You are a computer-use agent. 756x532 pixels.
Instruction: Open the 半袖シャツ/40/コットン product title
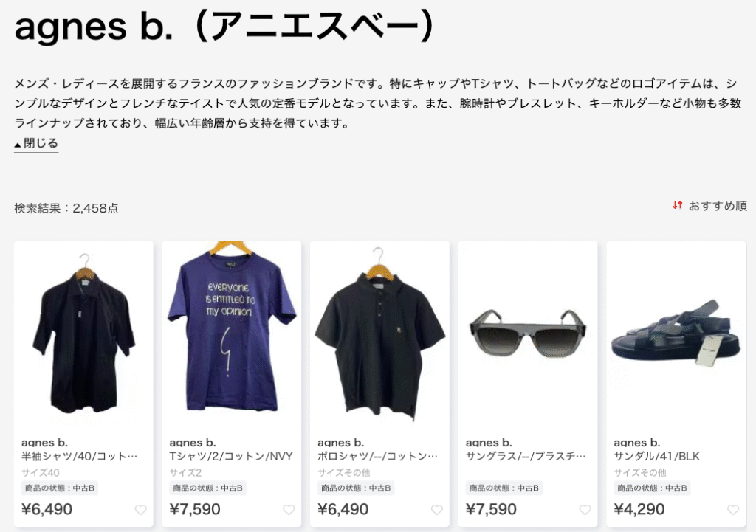point(80,456)
